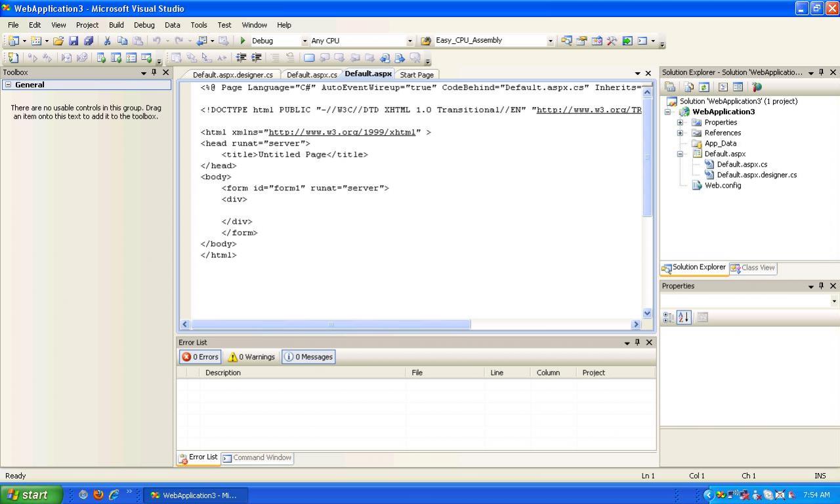Toggle auto-hide pin on Toolbox panel

coord(154,72)
